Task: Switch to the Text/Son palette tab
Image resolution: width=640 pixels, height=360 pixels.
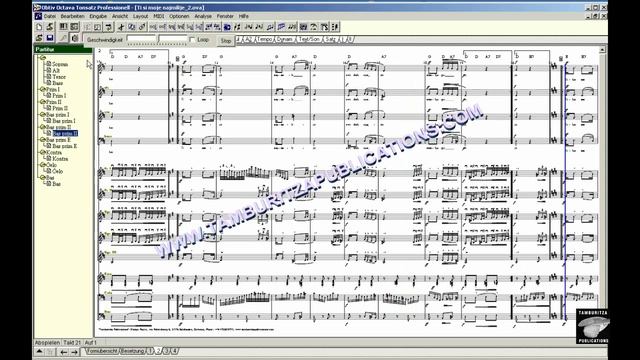Action: (309, 39)
